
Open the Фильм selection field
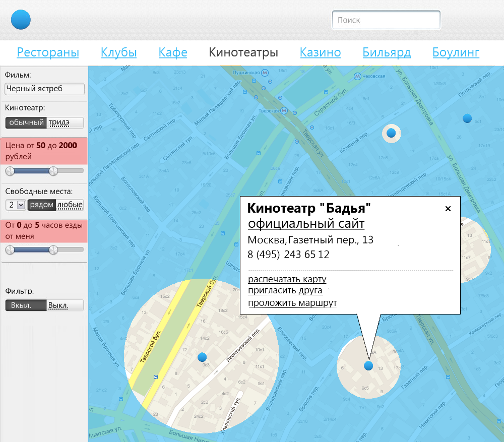(44, 89)
